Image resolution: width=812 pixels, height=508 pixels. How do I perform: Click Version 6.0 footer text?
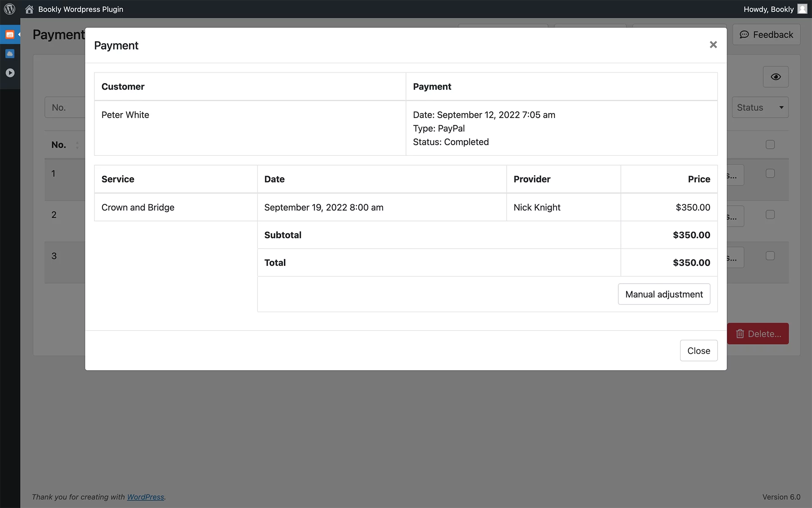click(781, 497)
